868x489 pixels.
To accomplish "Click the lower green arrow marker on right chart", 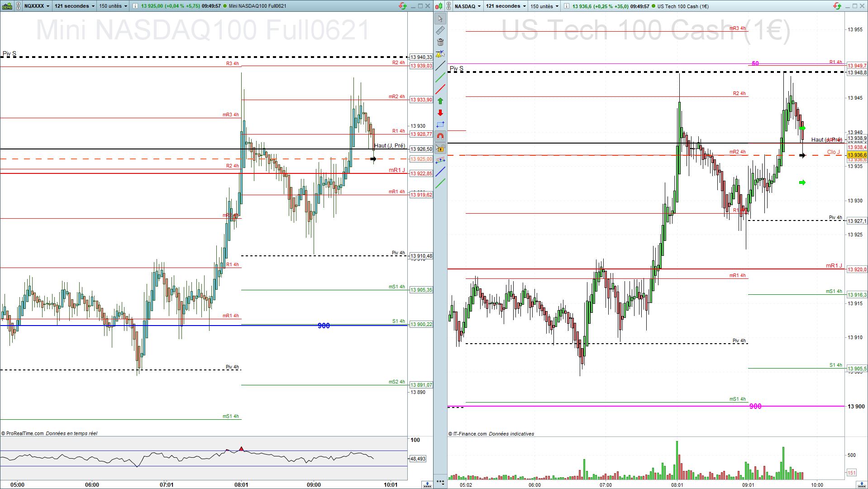I will click(x=802, y=182).
